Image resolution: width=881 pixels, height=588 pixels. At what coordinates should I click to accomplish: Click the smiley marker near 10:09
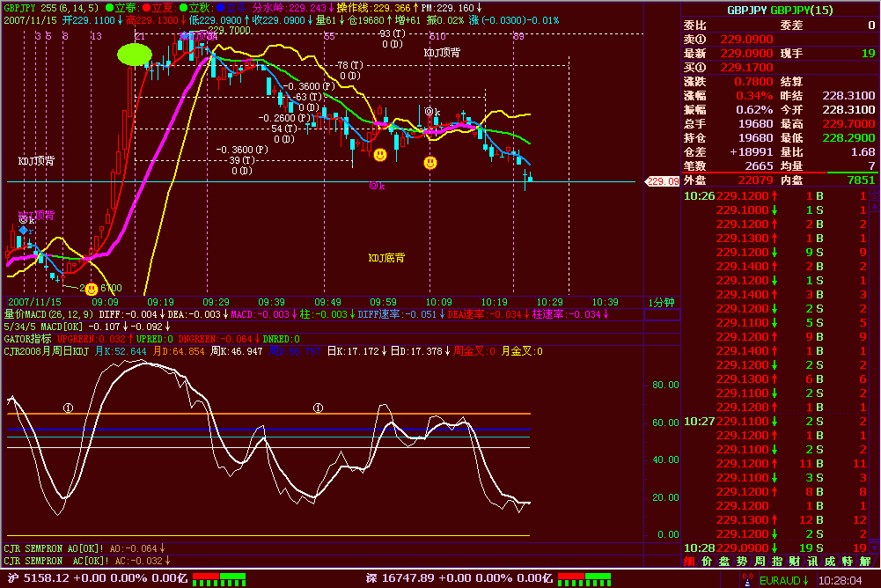pyautogui.click(x=430, y=163)
